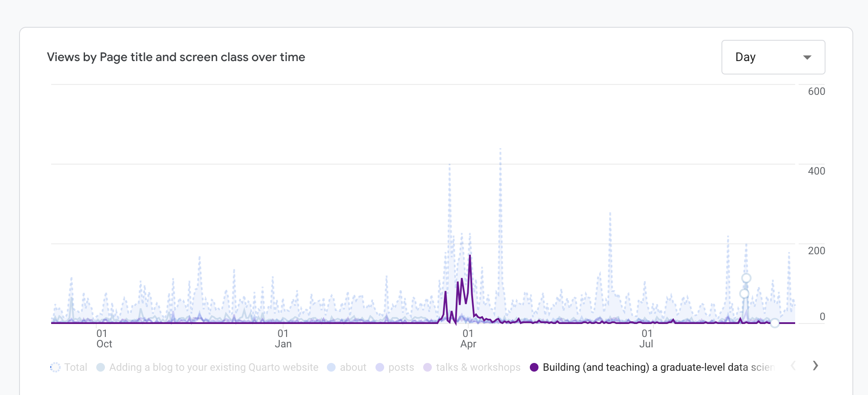Toggle the 'about' series label
Viewport: 868px width, 395px height.
pos(353,367)
